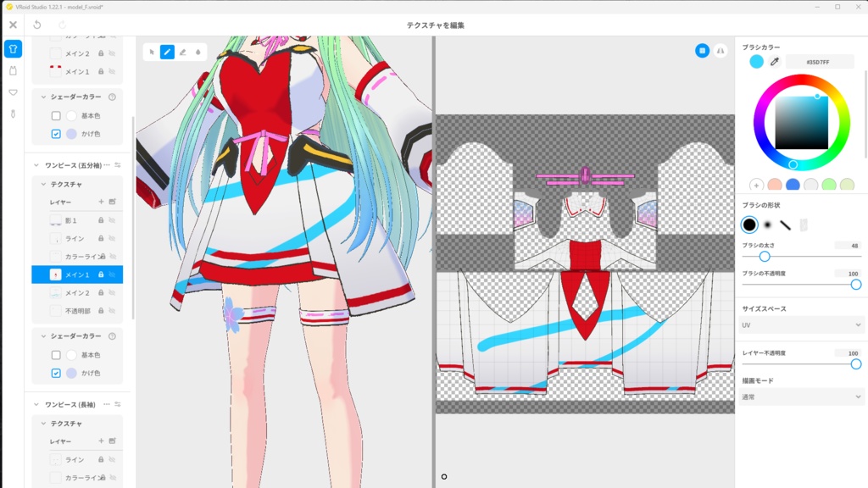
Task: Open the 描画モード blending mode dropdown
Action: point(801,396)
